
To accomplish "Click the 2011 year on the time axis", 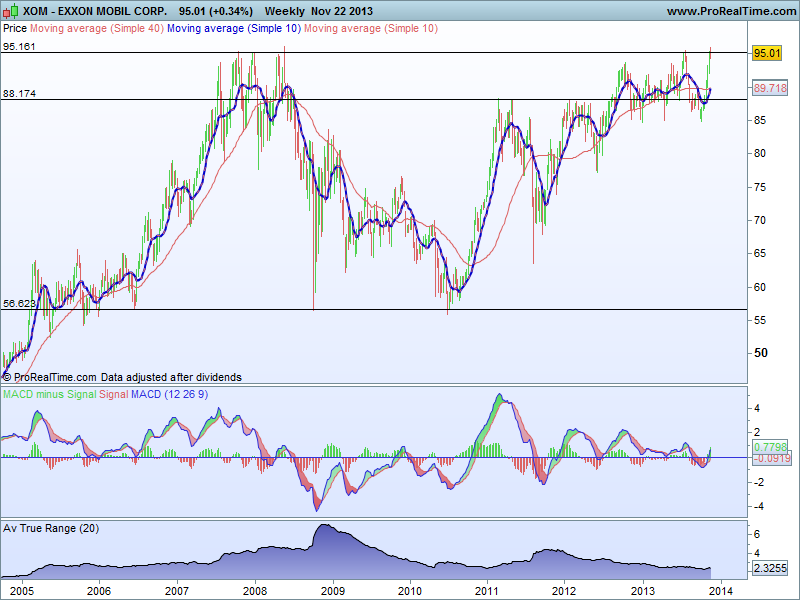I will point(487,591).
